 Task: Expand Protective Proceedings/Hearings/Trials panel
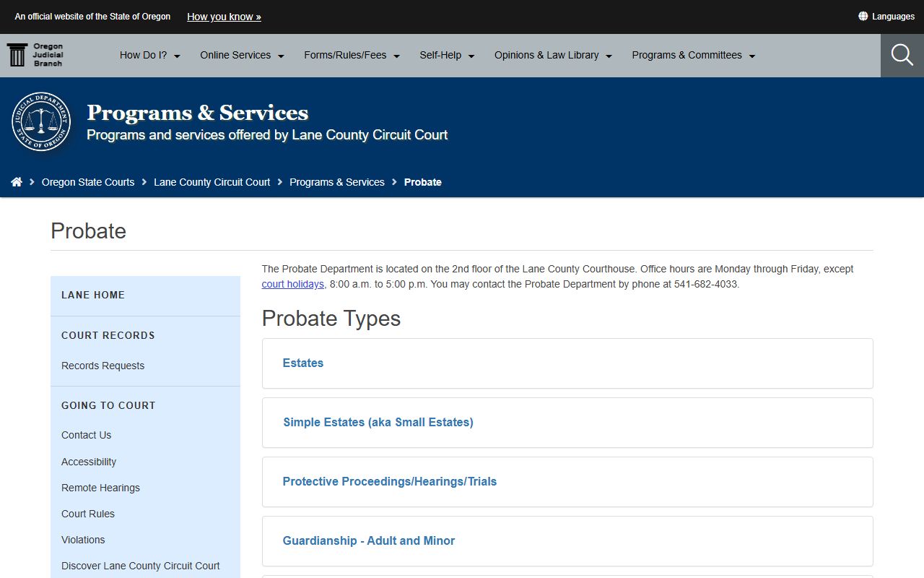click(x=567, y=482)
